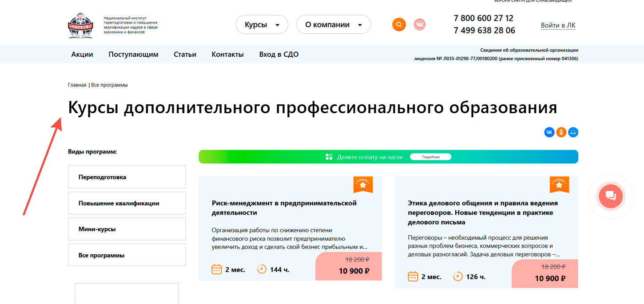Open Контакты menu item
Viewport: 644px width, 304px height.
pos(228,55)
